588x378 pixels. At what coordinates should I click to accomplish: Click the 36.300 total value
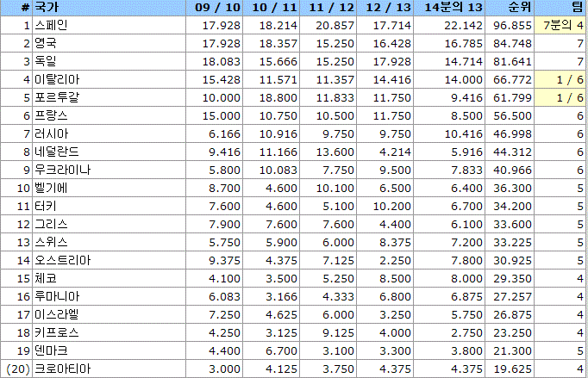point(512,188)
